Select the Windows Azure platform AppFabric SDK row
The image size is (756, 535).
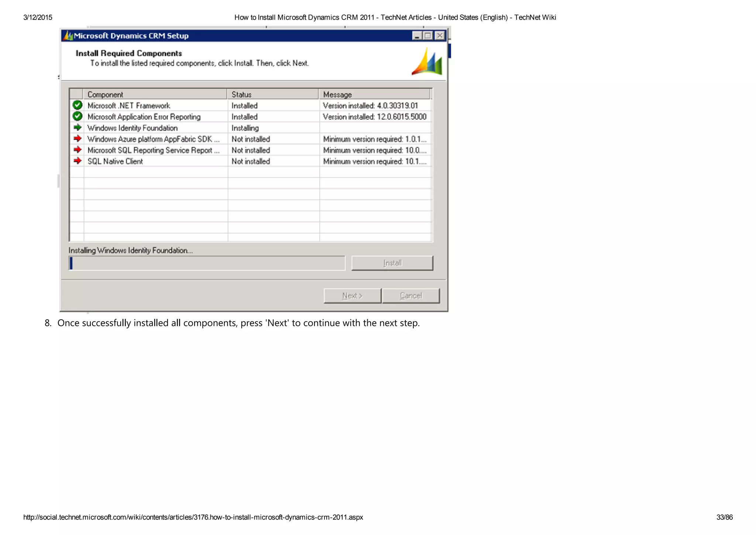[x=251, y=139]
